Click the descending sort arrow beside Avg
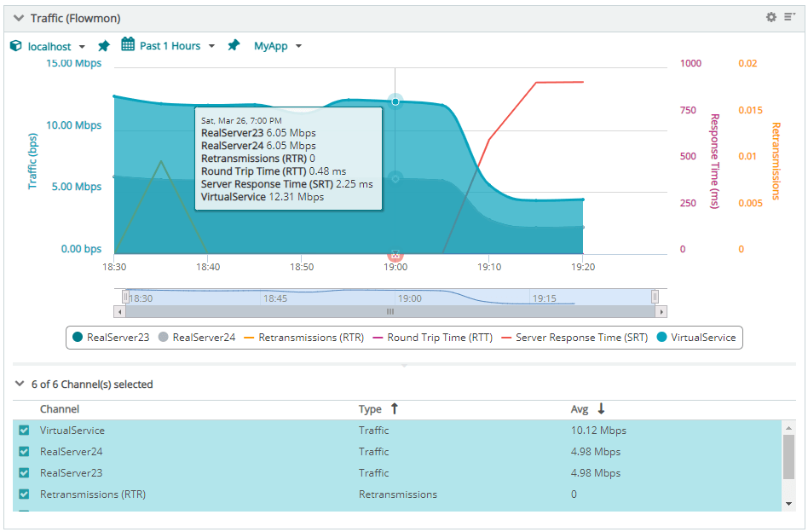Viewport: 808px width, 532px height. point(601,409)
